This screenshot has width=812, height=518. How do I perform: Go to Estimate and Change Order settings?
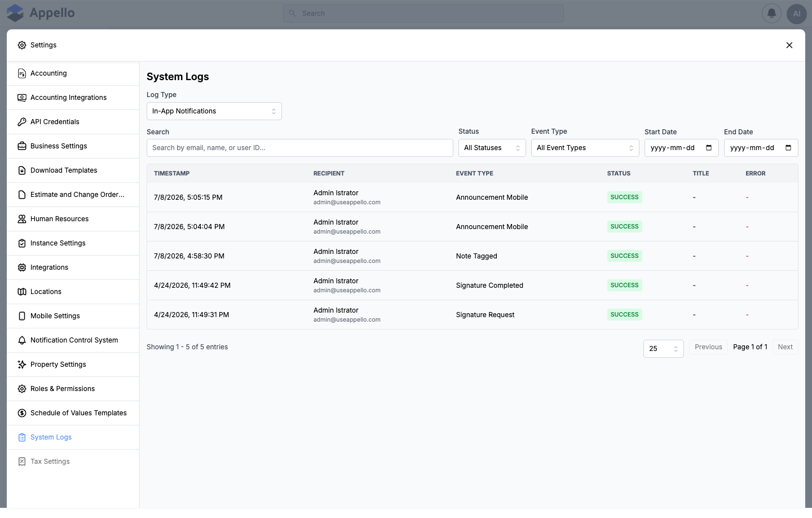[73, 195]
